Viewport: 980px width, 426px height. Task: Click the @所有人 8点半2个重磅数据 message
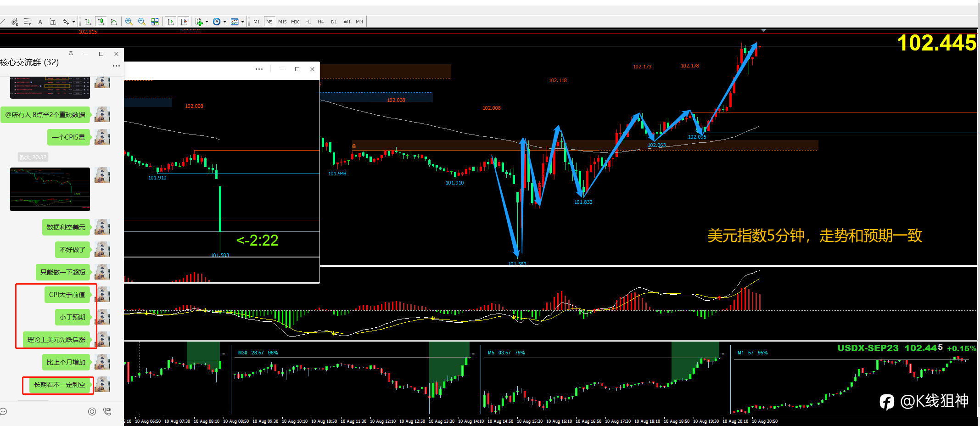click(x=45, y=115)
